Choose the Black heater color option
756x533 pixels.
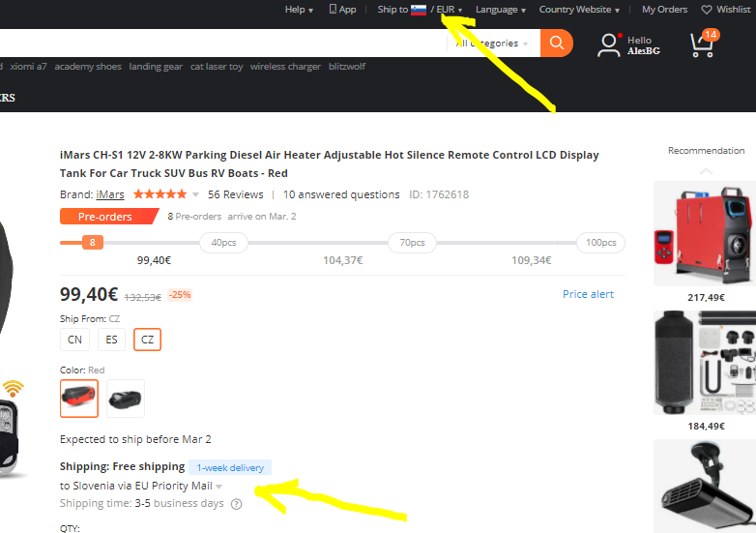(x=126, y=399)
